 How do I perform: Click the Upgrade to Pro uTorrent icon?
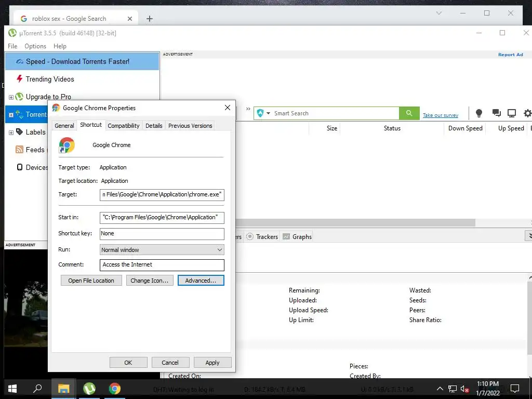click(x=19, y=97)
